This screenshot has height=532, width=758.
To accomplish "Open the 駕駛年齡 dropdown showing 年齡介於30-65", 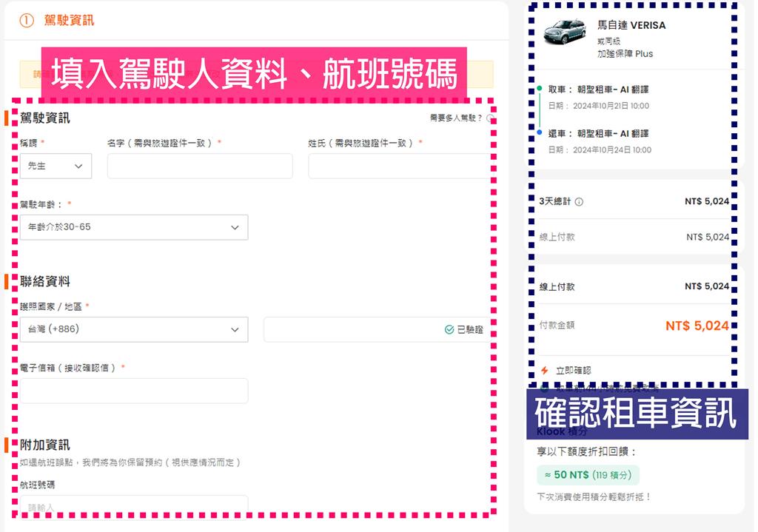I will click(x=134, y=227).
